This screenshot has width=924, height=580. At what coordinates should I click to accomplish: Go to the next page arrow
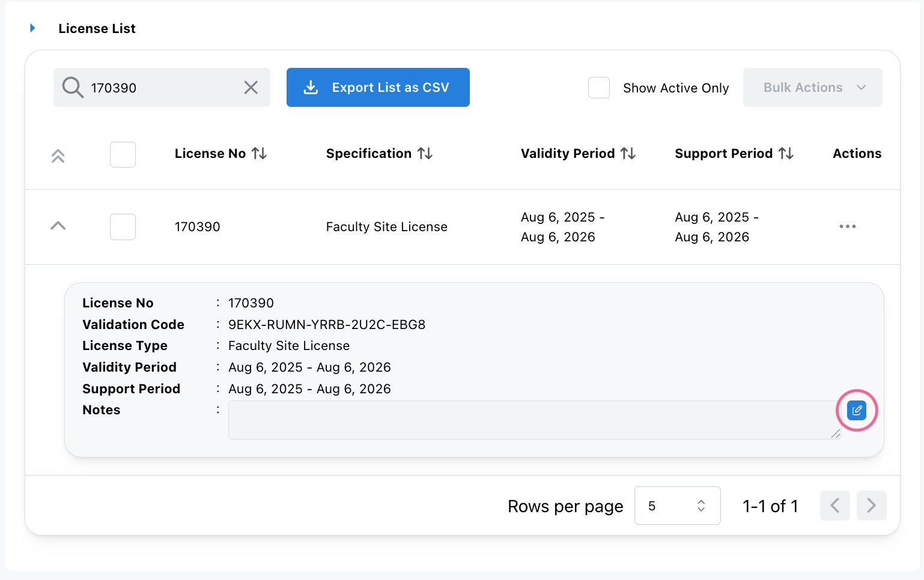[872, 506]
